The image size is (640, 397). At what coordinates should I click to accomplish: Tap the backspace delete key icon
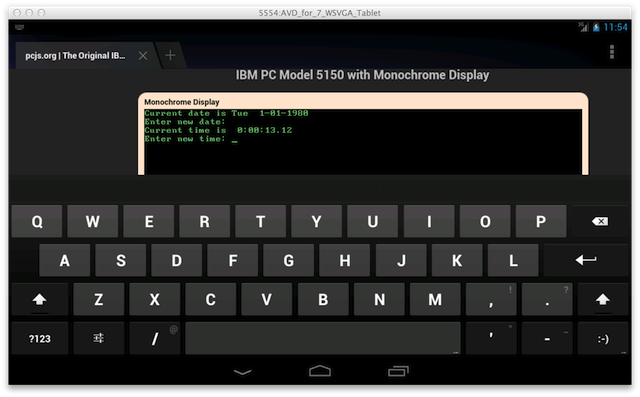600,222
